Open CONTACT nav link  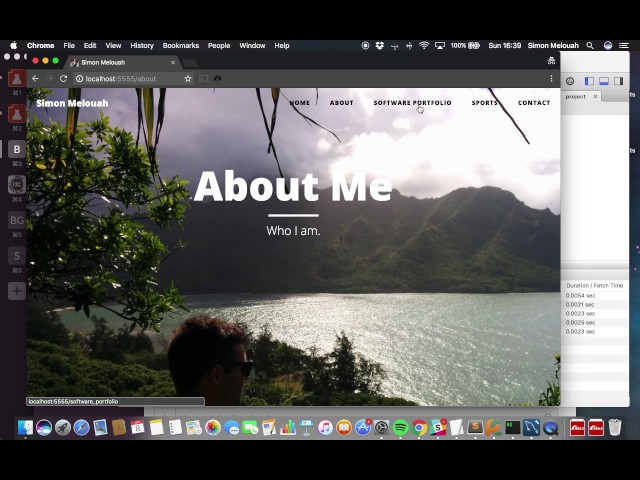pos(534,103)
